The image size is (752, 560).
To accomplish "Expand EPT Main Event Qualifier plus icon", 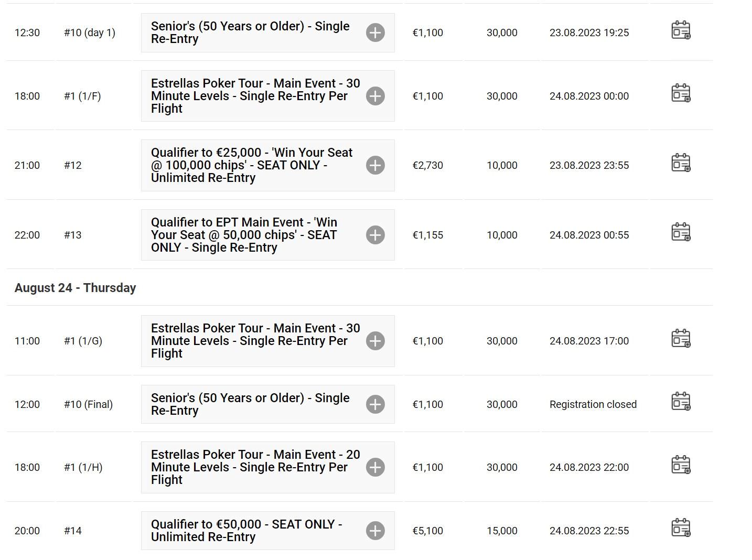I will point(375,235).
